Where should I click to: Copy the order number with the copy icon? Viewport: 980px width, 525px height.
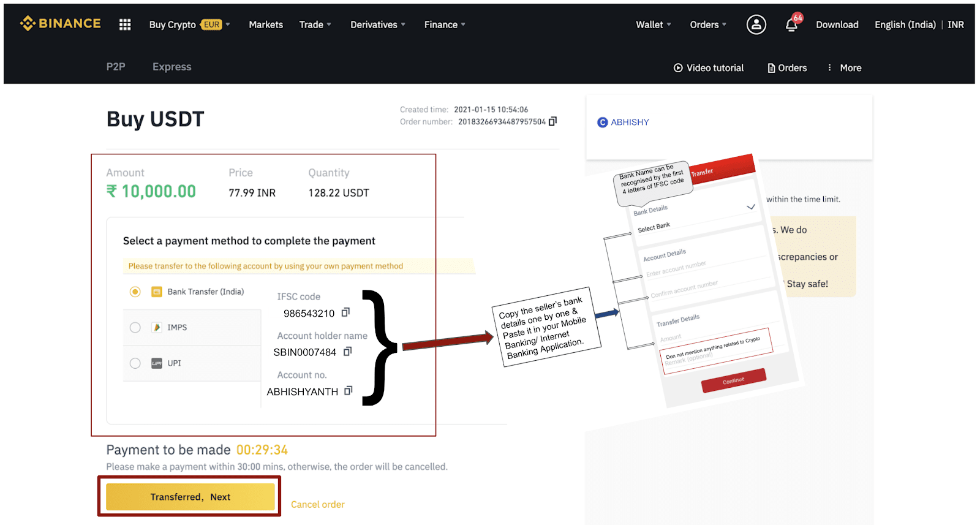point(552,121)
